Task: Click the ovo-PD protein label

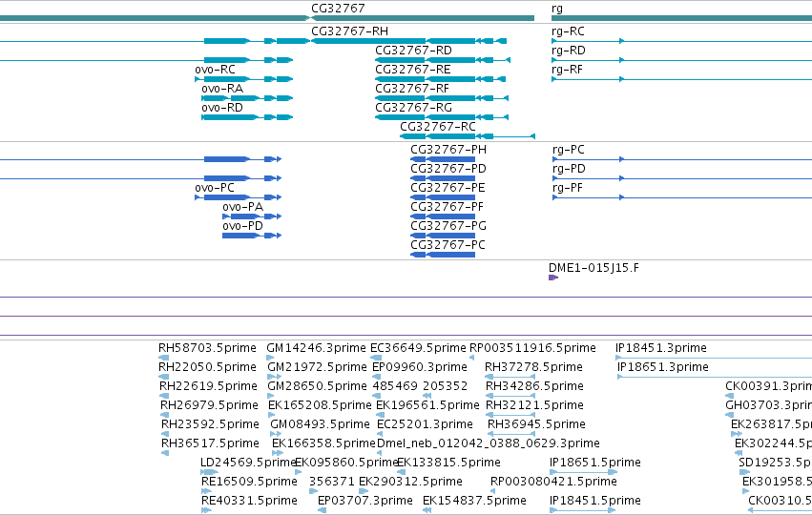Action: 243,226
